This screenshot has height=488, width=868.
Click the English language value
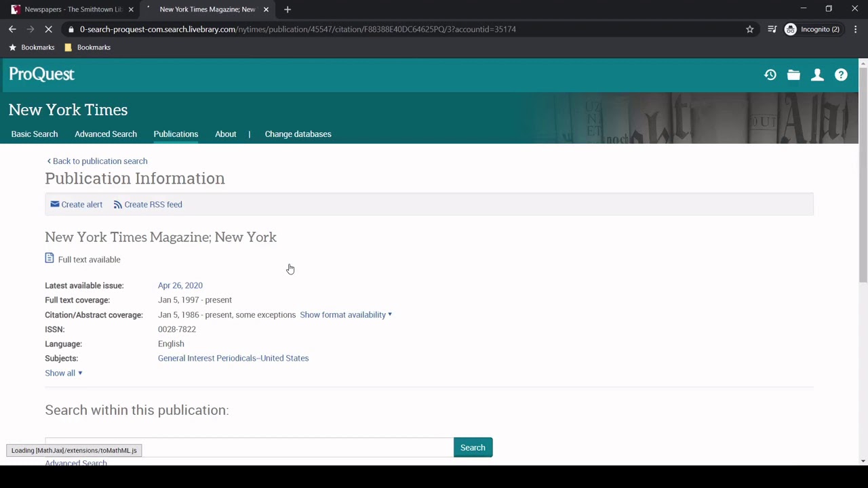171,344
